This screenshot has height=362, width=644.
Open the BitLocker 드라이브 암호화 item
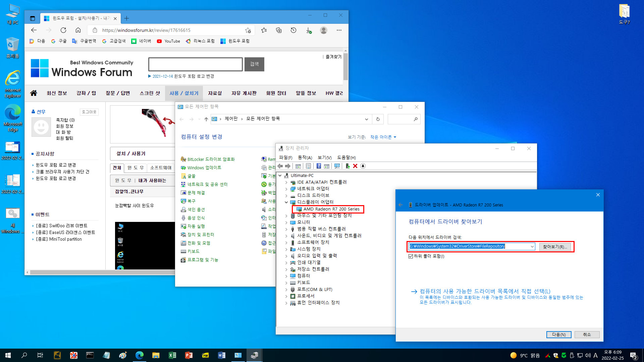click(x=208, y=159)
